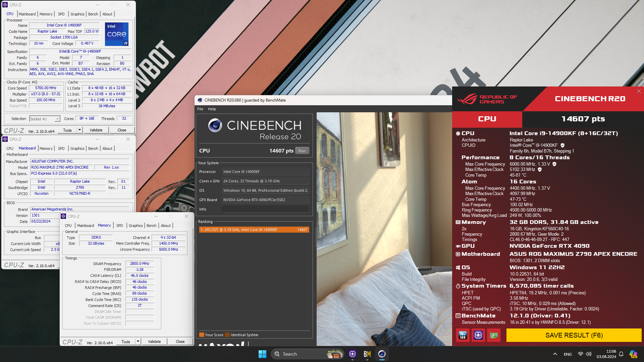Click the Memory section icon in BenchMate details
This screenshot has width=644, height=362.
[x=458, y=222]
